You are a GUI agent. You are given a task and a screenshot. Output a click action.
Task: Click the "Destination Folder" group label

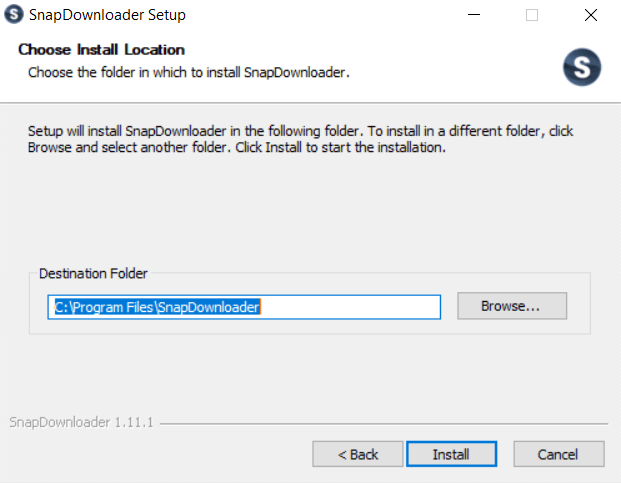click(92, 273)
